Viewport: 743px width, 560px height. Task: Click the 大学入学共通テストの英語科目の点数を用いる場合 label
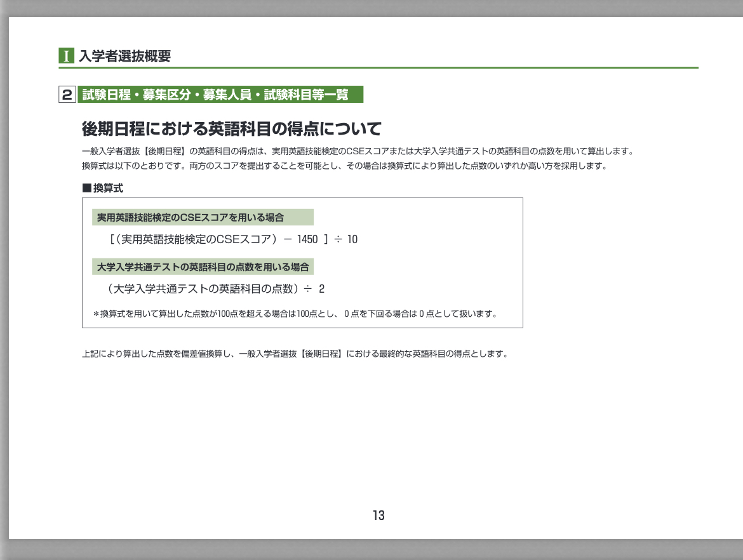click(202, 267)
